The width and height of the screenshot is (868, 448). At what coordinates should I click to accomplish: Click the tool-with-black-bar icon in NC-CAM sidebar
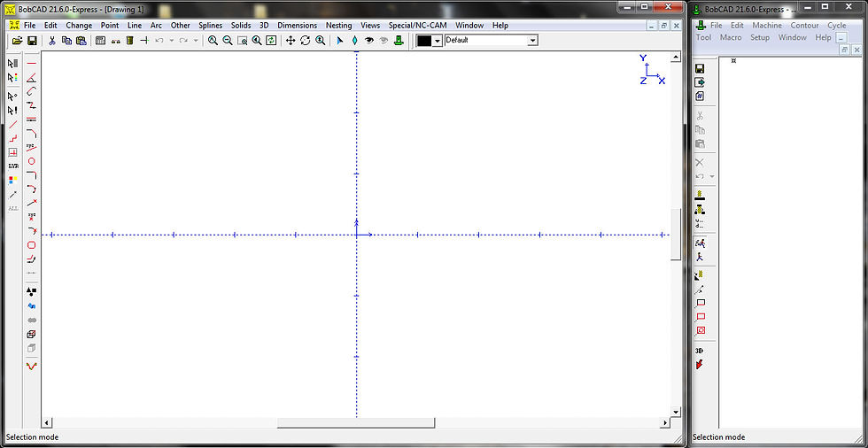coord(700,195)
